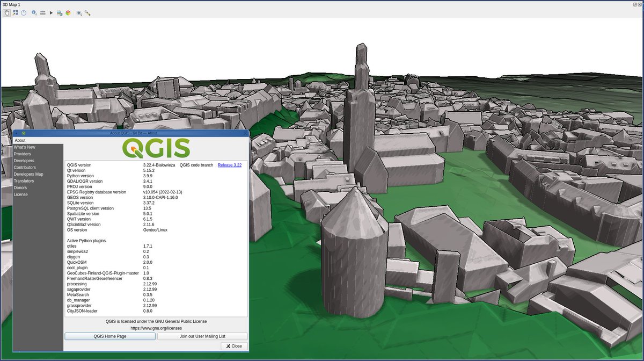644x361 pixels.
Task: Click the 3D Map 1 panel title
Action: 11,4
